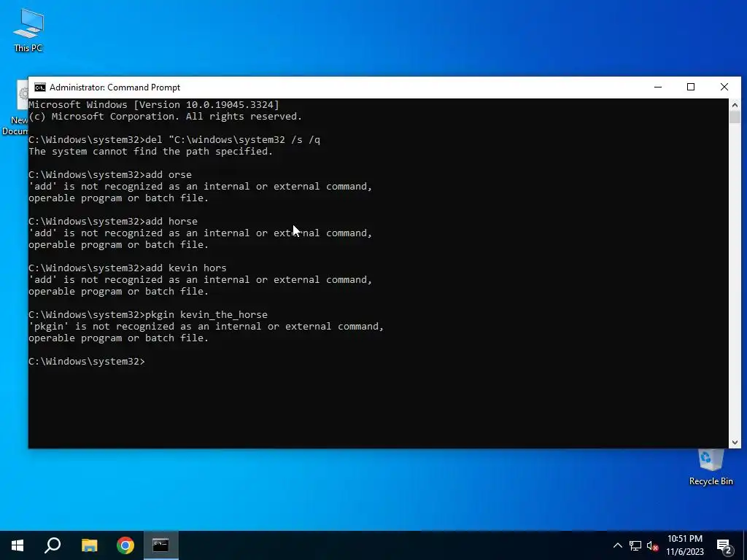Click the 'Administrator: Command Prompt' title text
Image resolution: width=747 pixels, height=560 pixels.
(x=115, y=87)
